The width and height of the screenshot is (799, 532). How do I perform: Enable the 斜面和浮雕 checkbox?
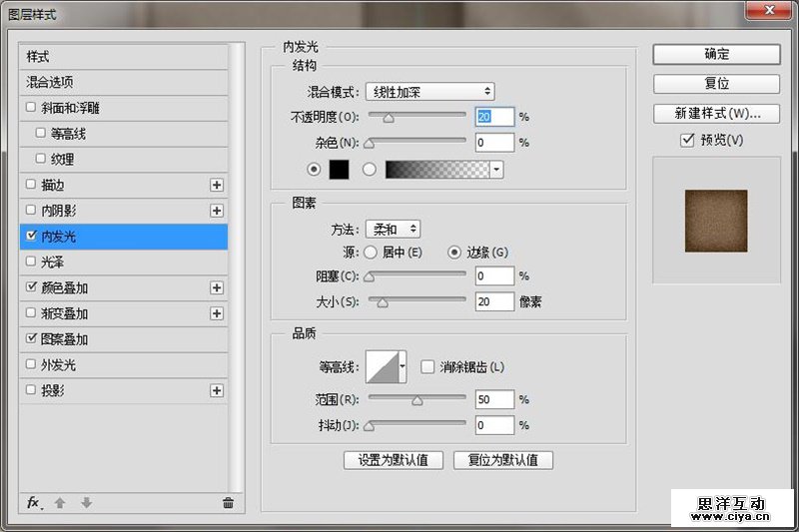coord(31,108)
